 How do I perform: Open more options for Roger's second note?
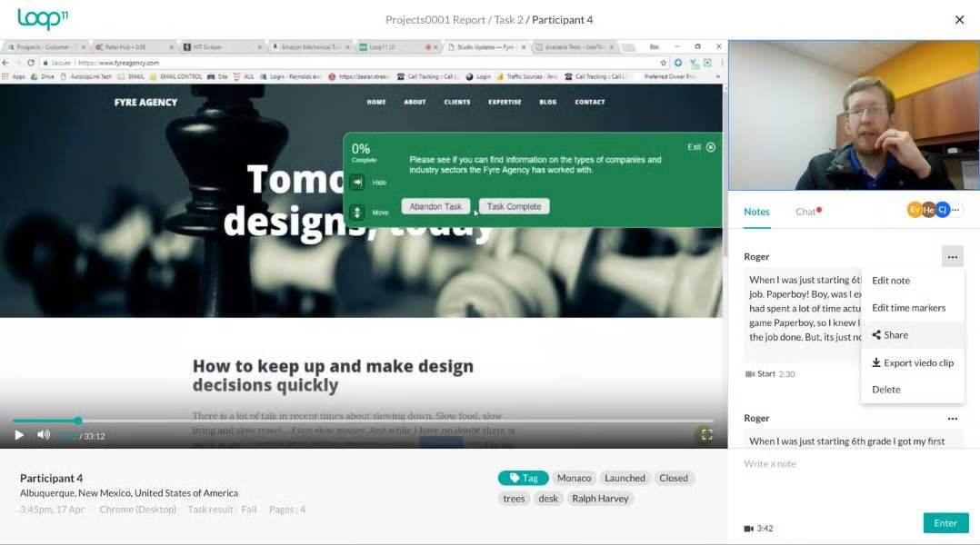[x=952, y=418]
